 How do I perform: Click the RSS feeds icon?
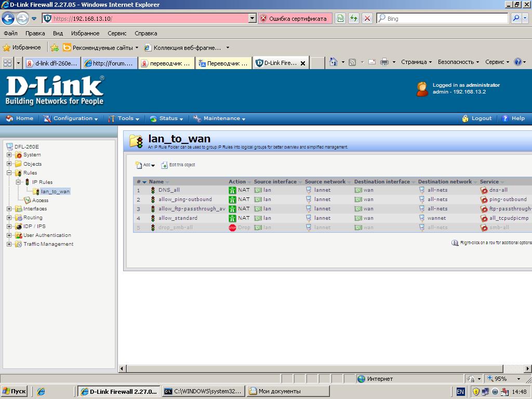click(353, 62)
